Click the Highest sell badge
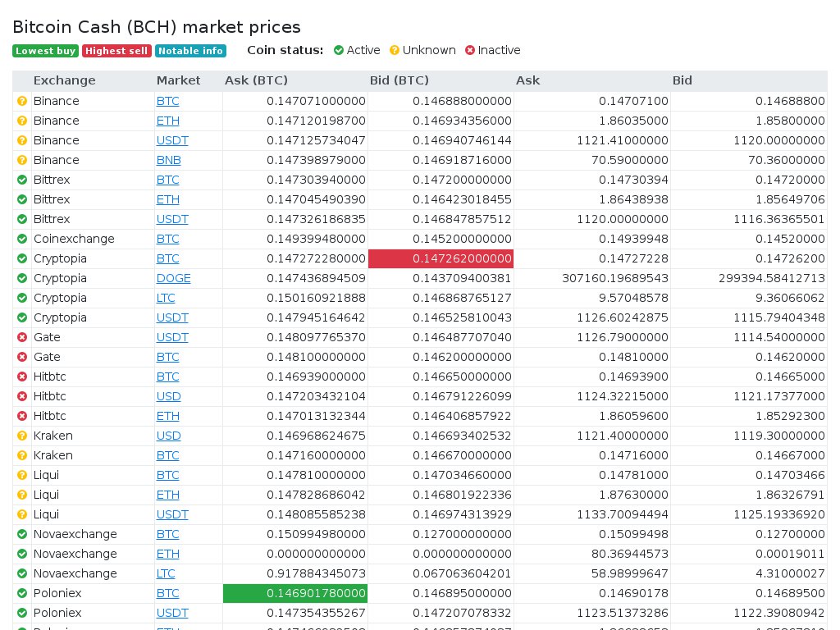This screenshot has height=630, width=840. tap(116, 51)
